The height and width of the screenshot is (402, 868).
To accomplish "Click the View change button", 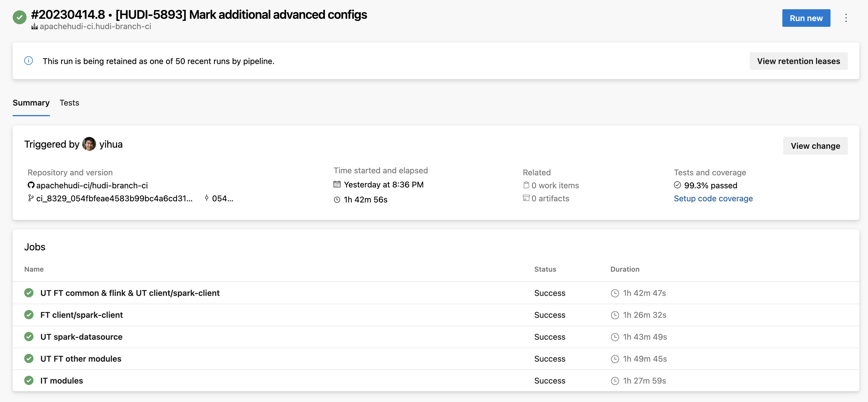I will 815,146.
